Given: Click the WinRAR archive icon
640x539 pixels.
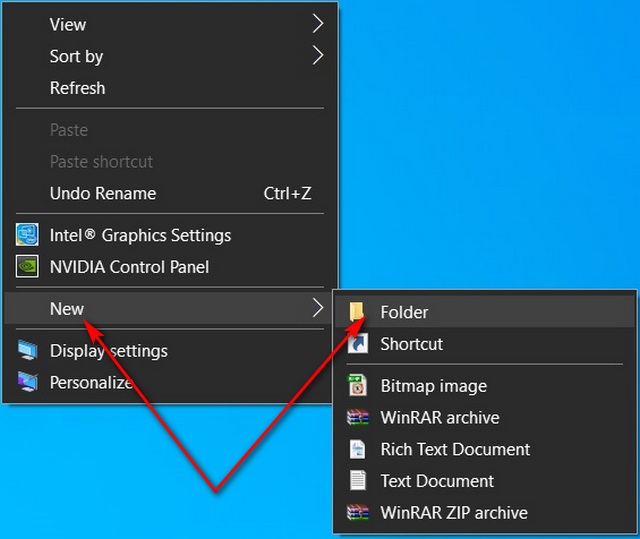Looking at the screenshot, I should pyautogui.click(x=358, y=417).
